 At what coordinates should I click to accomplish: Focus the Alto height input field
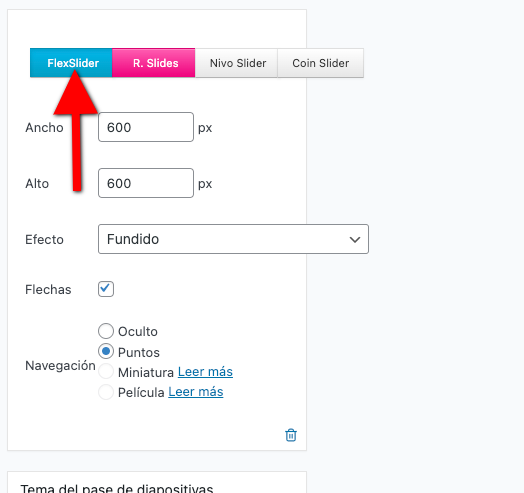(146, 183)
